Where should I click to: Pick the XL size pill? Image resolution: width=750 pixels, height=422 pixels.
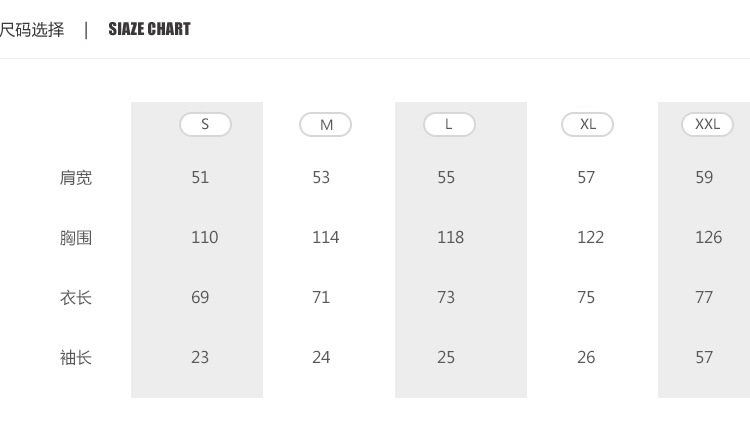(587, 124)
